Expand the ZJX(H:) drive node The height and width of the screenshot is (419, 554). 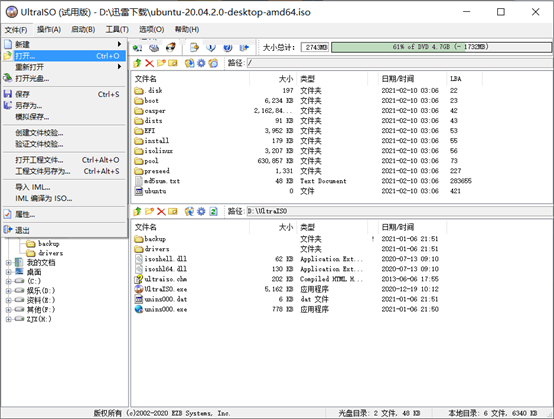point(8,319)
